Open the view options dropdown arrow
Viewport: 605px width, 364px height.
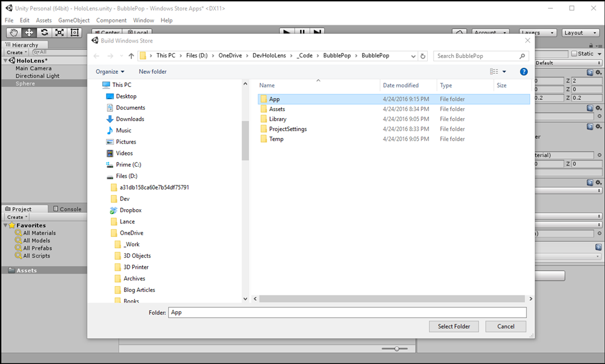click(x=504, y=72)
